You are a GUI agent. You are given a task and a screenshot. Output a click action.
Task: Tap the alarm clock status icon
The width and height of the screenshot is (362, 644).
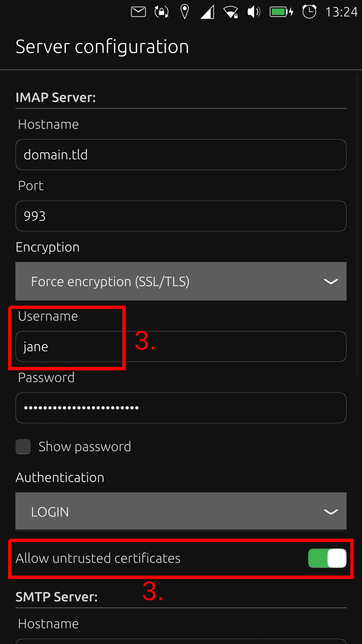pyautogui.click(x=309, y=12)
